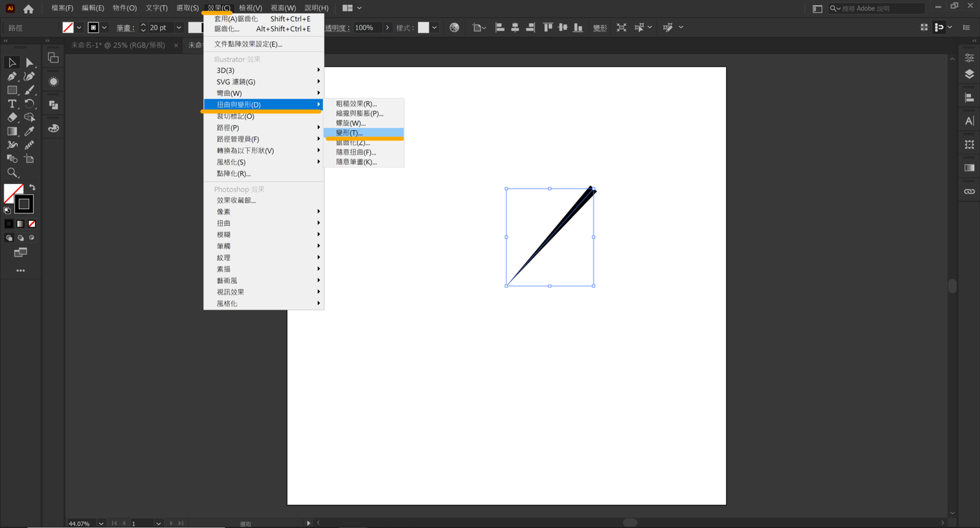Choose 縮攏與膨脹(P)... effect
This screenshot has width=980, height=528.
point(364,113)
